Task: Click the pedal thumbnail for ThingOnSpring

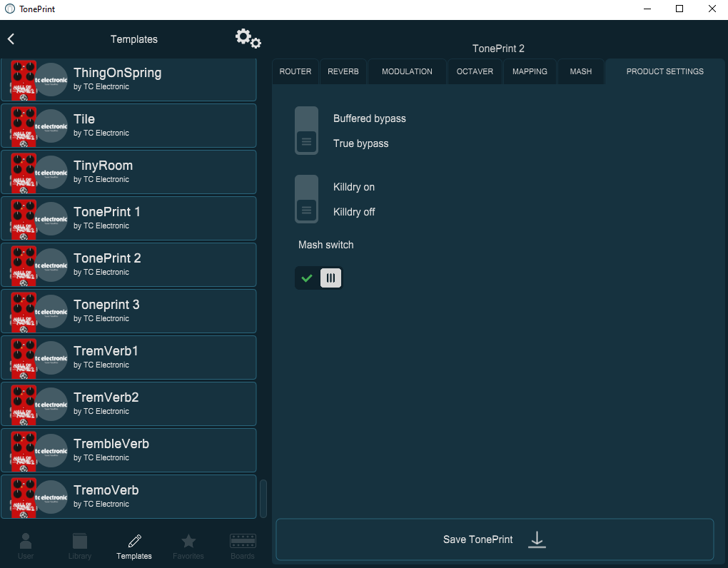Action: click(24, 80)
